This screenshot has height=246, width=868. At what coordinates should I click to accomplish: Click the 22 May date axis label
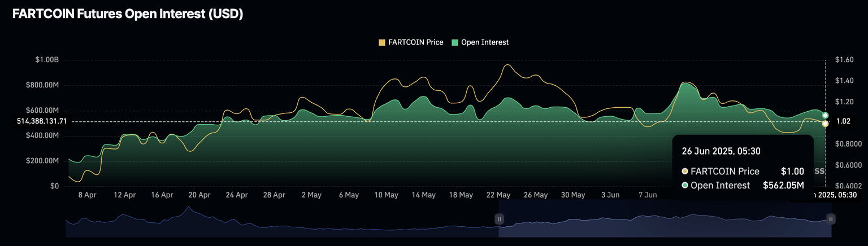pyautogui.click(x=498, y=195)
